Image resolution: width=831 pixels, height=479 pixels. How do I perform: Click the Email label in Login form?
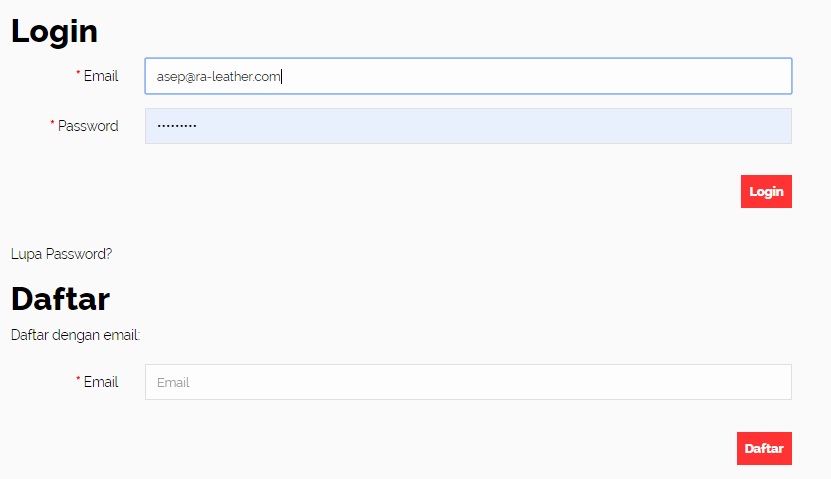pyautogui.click(x=101, y=76)
